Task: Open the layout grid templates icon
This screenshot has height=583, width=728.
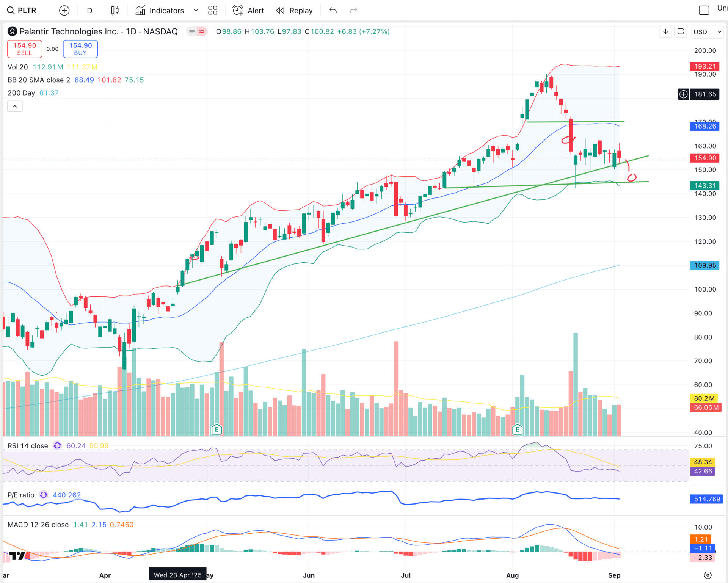Action: coord(213,11)
